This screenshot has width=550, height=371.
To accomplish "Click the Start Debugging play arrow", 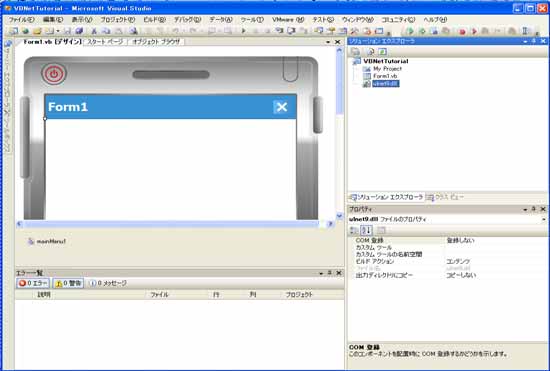I will pyautogui.click(x=244, y=31).
